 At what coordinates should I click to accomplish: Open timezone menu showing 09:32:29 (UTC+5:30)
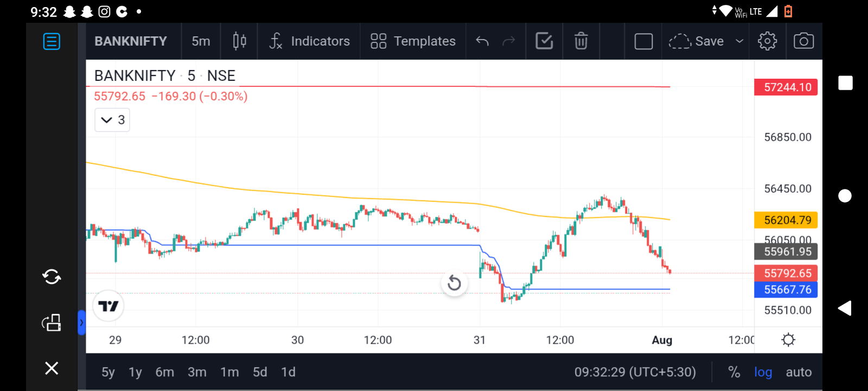[635, 372]
